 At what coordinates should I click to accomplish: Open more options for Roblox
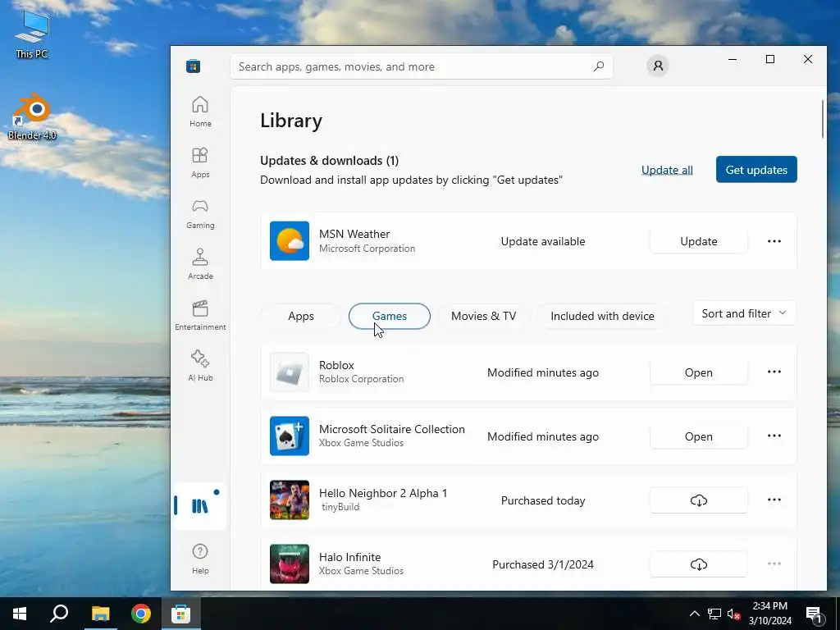[774, 372]
